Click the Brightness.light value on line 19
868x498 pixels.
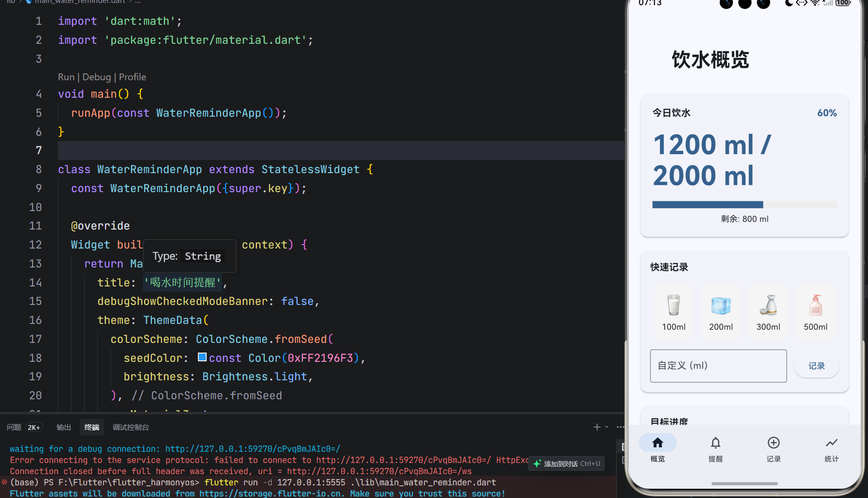(x=255, y=376)
